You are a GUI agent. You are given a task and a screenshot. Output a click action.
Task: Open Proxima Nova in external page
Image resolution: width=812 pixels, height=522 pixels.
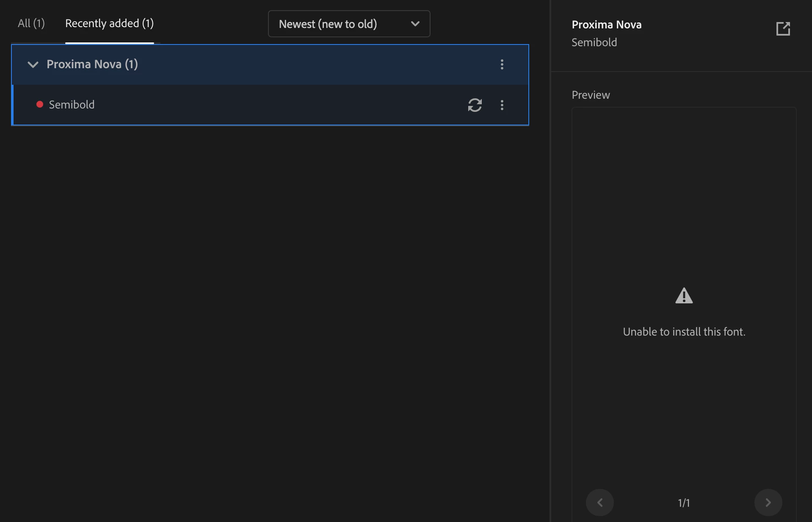pyautogui.click(x=783, y=28)
